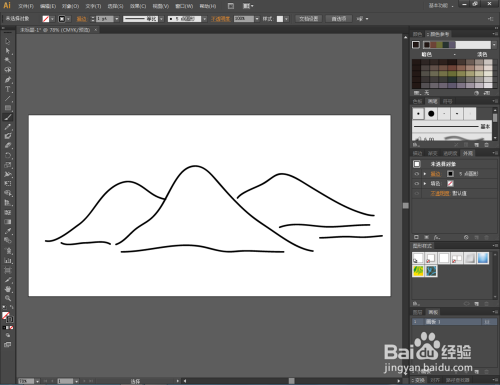Open the File menu

pos(26,6)
